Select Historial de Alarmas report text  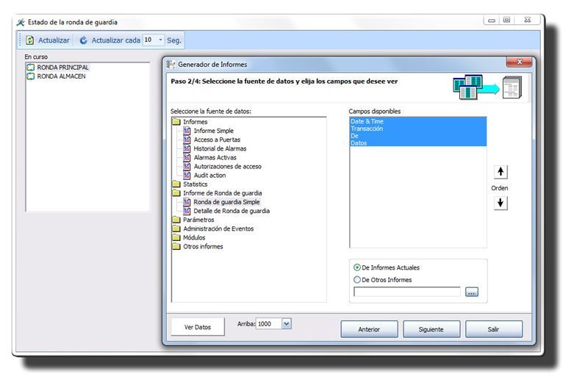pyautogui.click(x=220, y=149)
